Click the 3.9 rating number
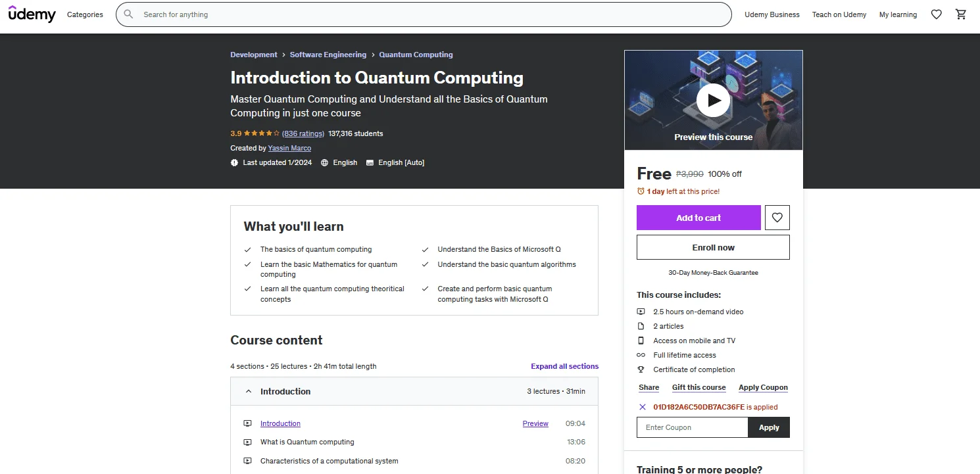The width and height of the screenshot is (980, 474). [235, 133]
